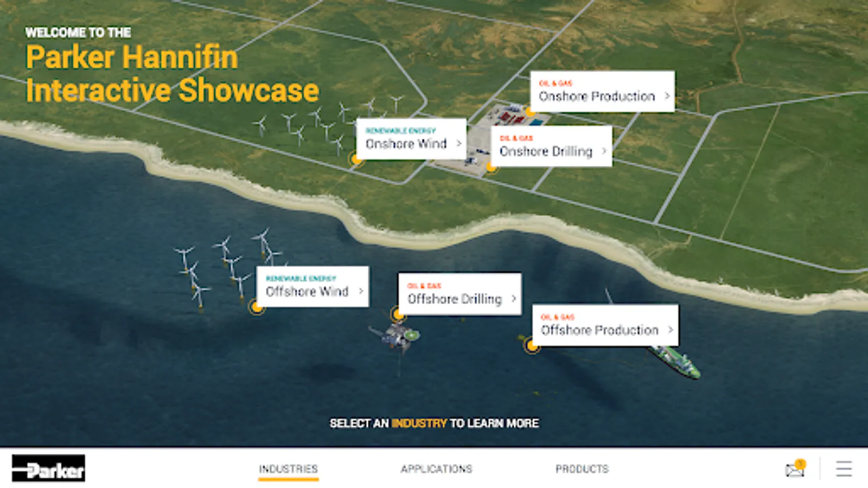This screenshot has width=868, height=488.
Task: Select the Offshore Production map marker dot
Action: 532,345
